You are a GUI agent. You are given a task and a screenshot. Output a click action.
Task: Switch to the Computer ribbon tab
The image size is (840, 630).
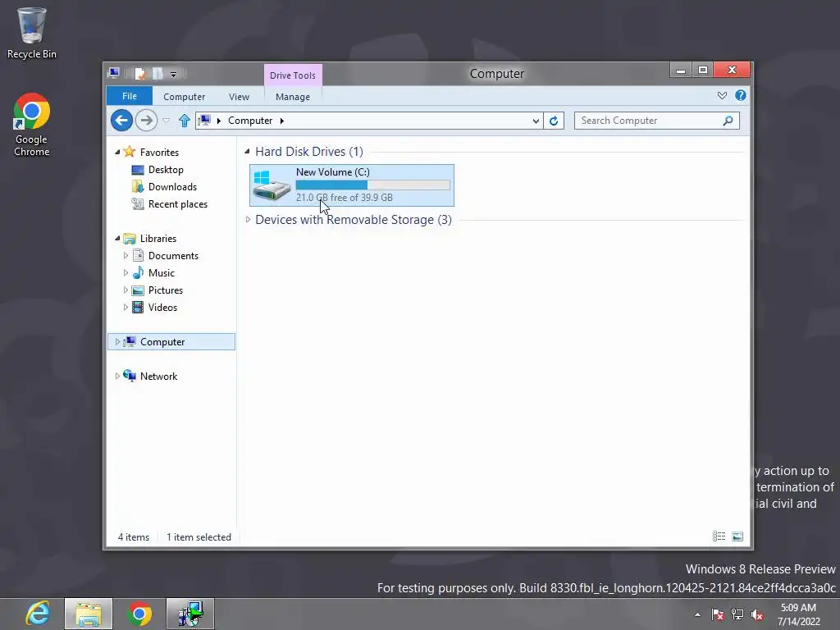(184, 97)
